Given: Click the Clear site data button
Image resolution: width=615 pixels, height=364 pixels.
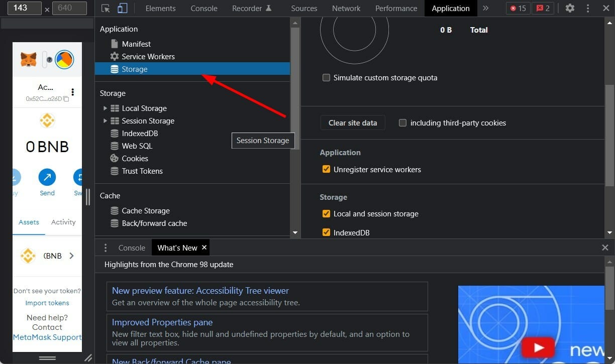Looking at the screenshot, I should point(352,123).
